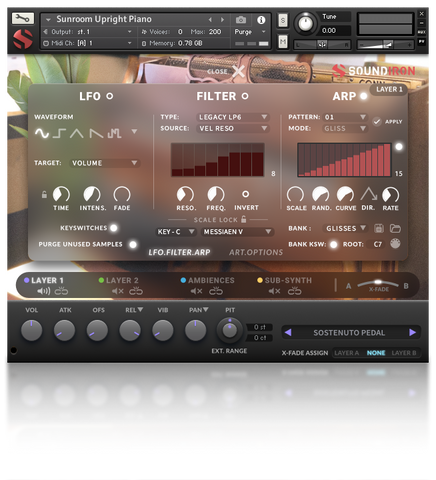Open the Messiaen V scale dropdown

(237, 232)
